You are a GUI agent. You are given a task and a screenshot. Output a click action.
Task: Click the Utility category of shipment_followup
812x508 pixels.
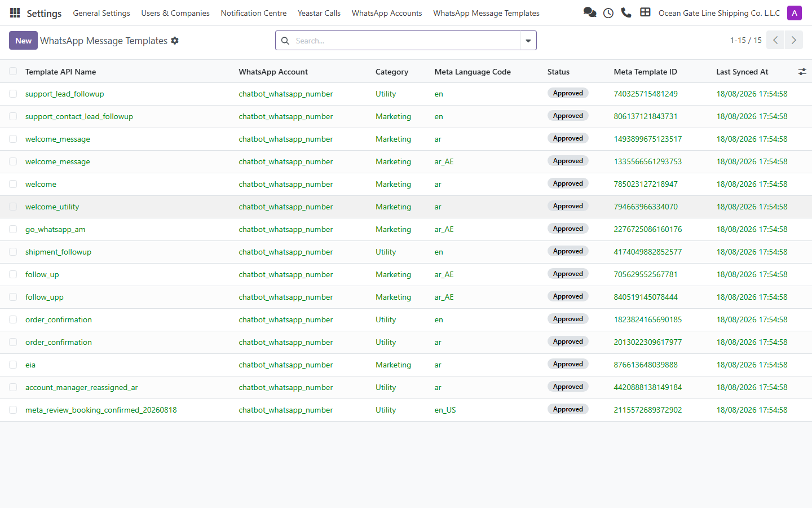tap(386, 252)
